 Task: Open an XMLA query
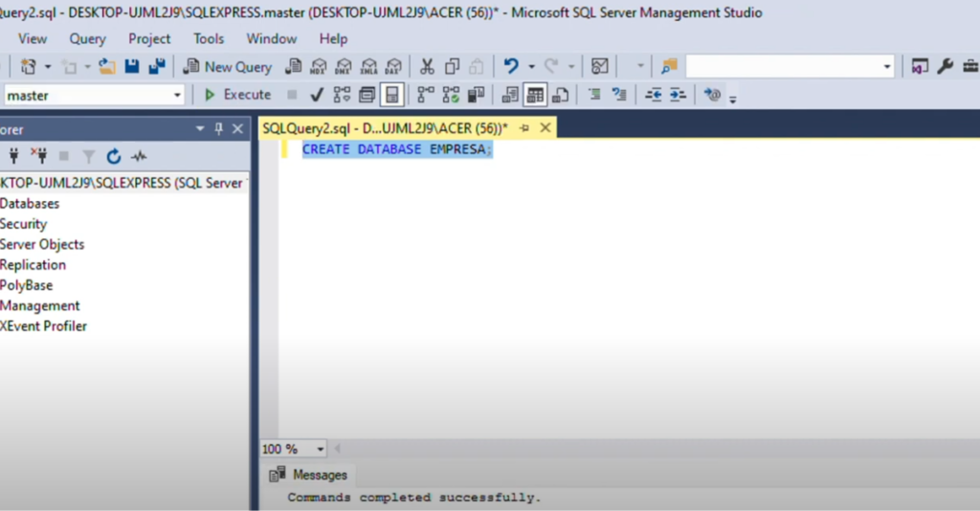click(x=368, y=66)
